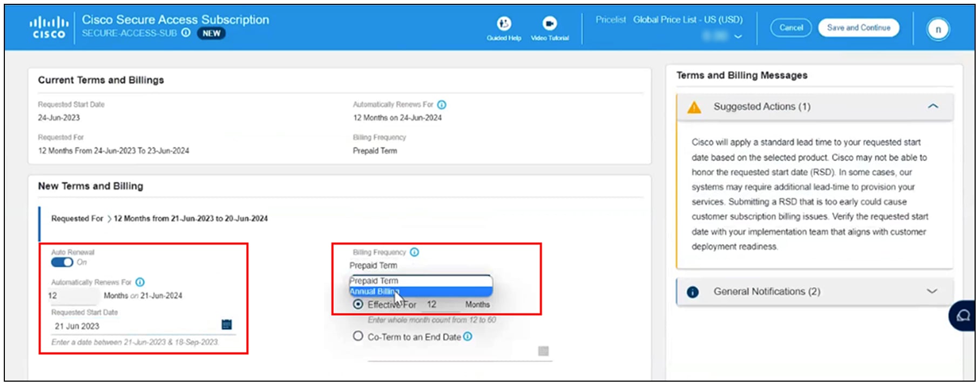Open the Pricelist dropdown chevron
This screenshot has height=386, width=980.
click(738, 37)
